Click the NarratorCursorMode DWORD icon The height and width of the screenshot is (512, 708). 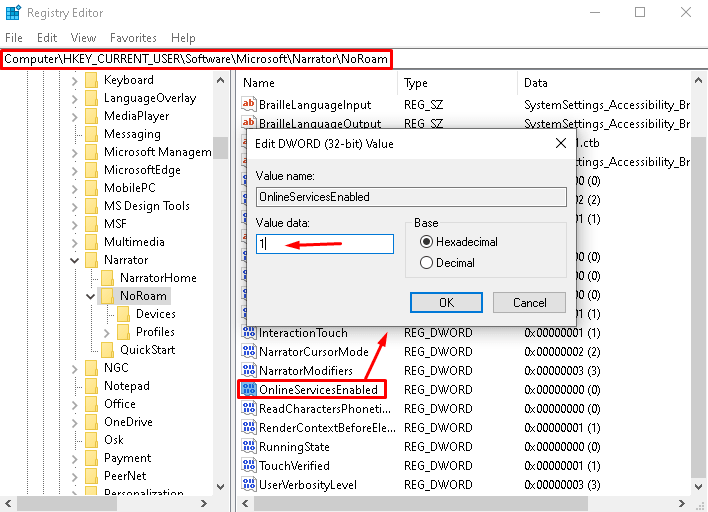click(x=249, y=351)
